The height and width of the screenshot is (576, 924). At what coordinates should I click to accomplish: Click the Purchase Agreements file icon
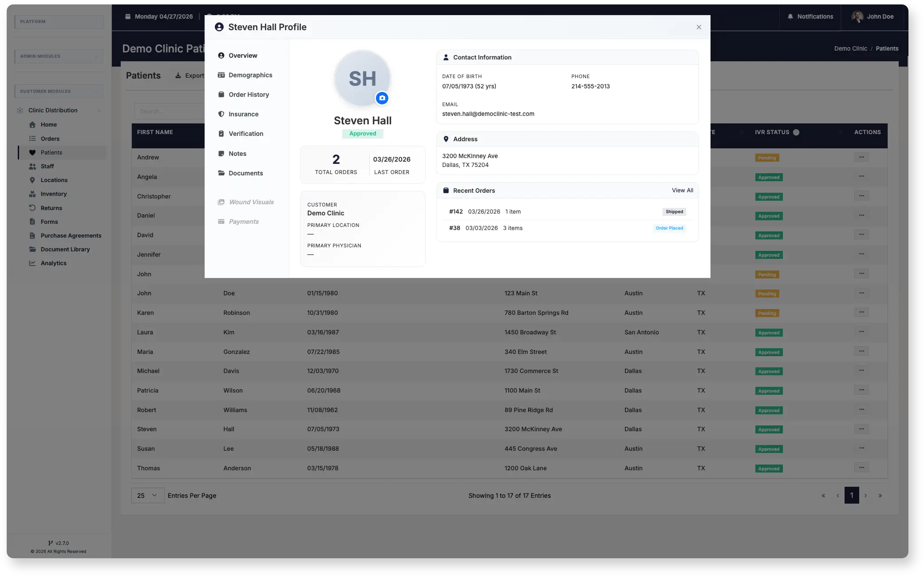(x=32, y=235)
